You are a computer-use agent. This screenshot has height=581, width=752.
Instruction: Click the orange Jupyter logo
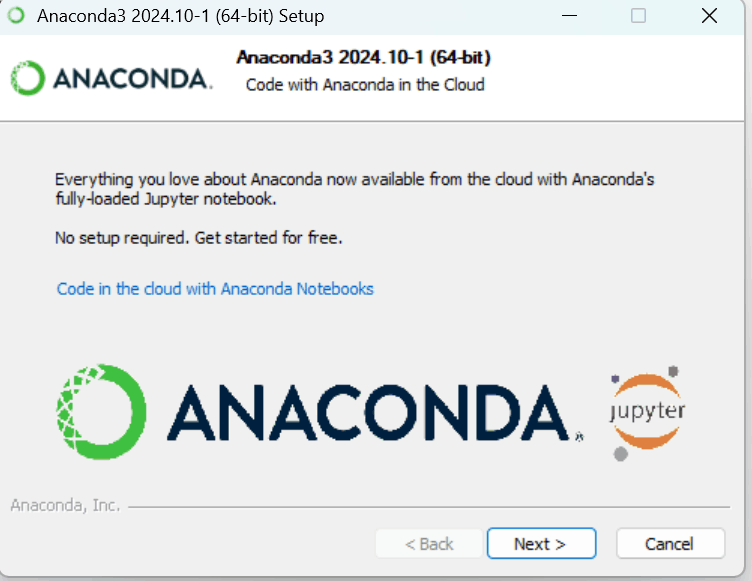click(647, 411)
